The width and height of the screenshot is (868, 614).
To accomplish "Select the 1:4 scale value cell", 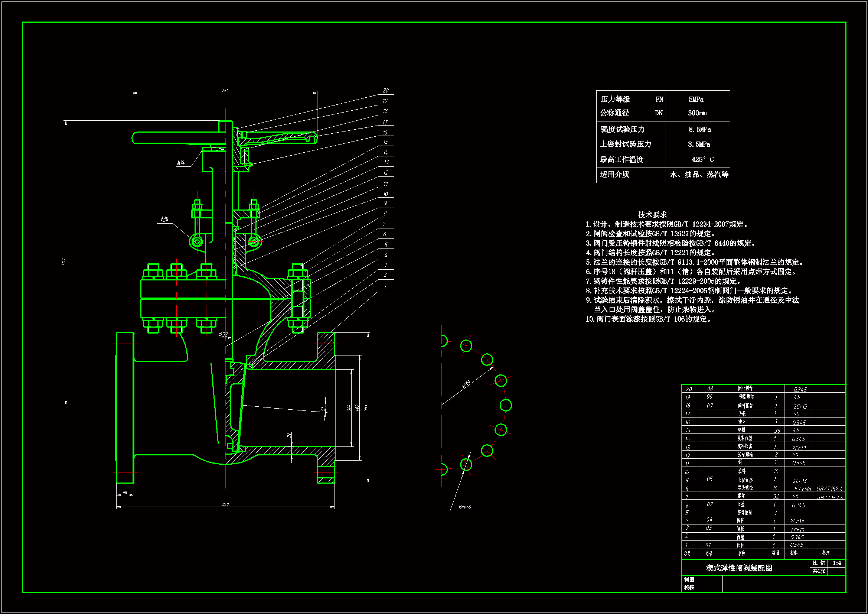I will click(x=836, y=563).
